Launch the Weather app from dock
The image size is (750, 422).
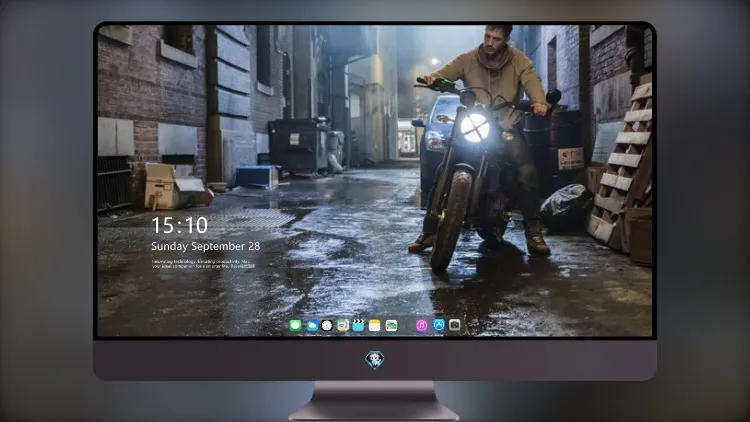click(311, 326)
